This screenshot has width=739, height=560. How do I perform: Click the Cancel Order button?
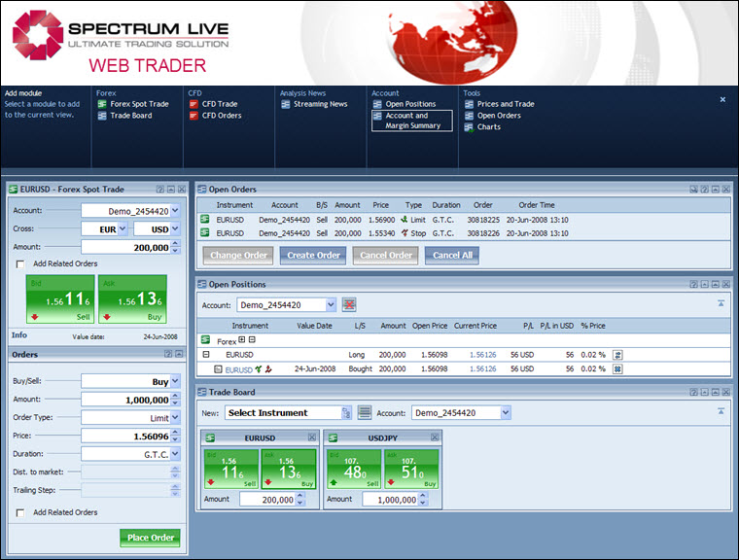[386, 256]
